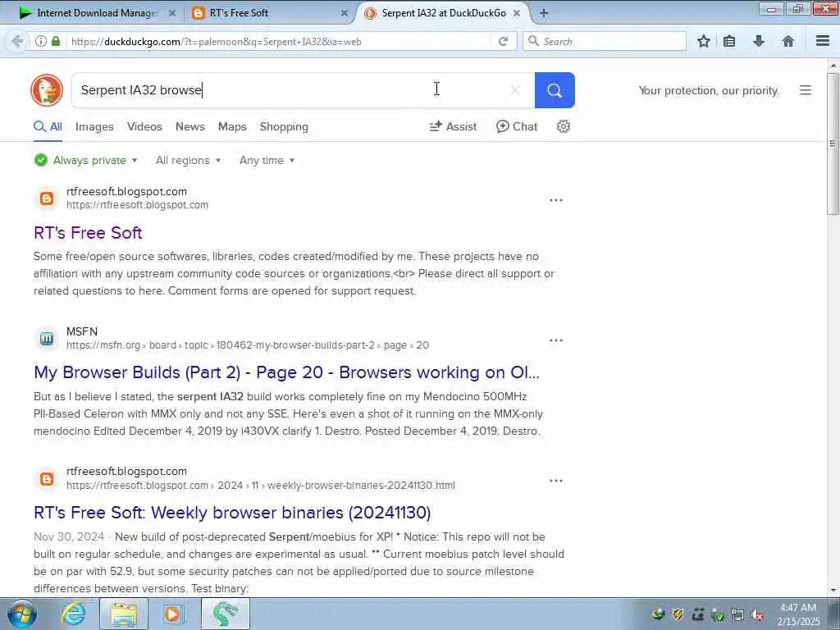Image resolution: width=840 pixels, height=630 pixels.
Task: Select the All search category
Action: (48, 126)
